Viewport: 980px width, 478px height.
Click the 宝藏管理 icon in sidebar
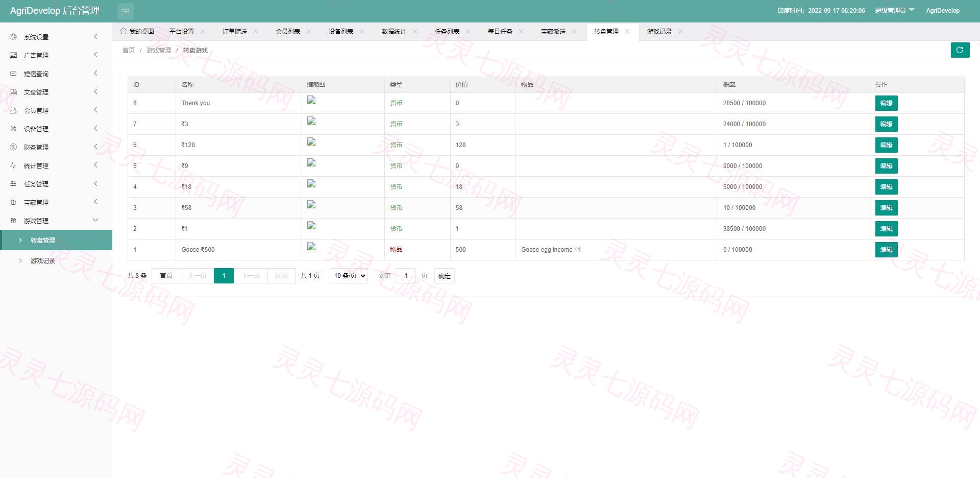pyautogui.click(x=13, y=202)
